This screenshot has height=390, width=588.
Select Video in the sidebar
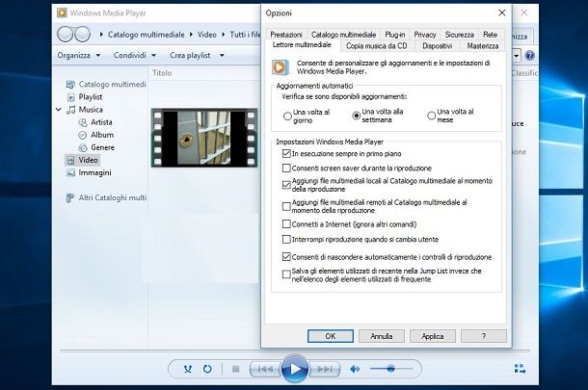83,161
